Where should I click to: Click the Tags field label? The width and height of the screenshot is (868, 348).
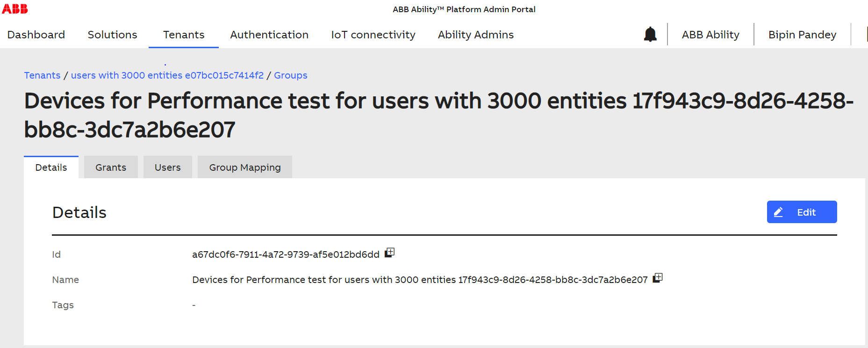pyautogui.click(x=63, y=305)
